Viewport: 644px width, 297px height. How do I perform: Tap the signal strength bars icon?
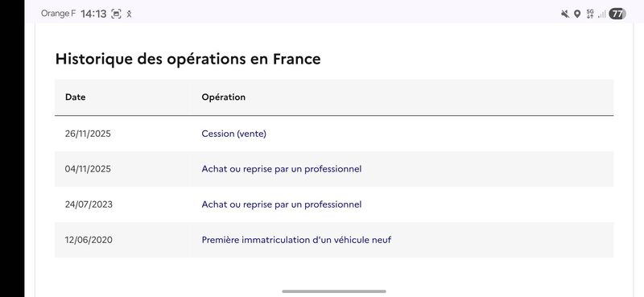tap(601, 14)
